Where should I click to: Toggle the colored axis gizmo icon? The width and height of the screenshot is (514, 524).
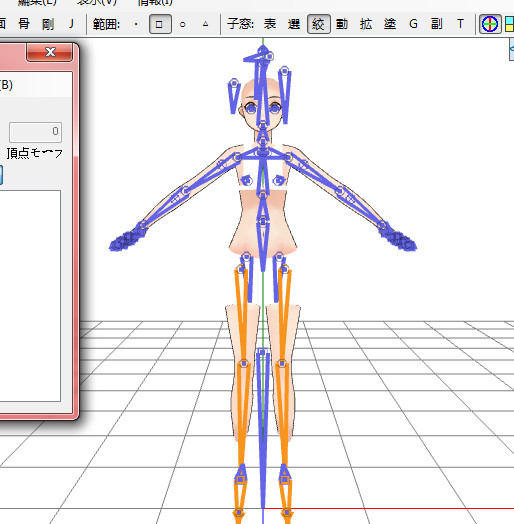(490, 24)
